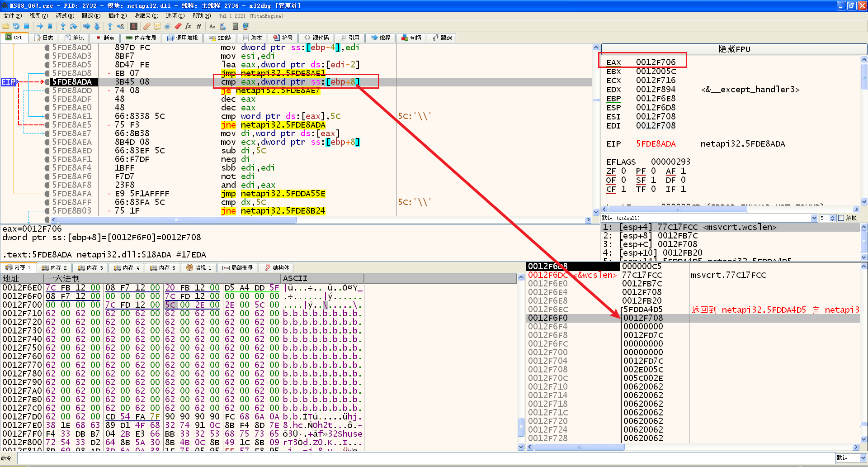The image size is (868, 467).
Task: Click the globe check-updates icon
Action: tap(246, 26)
